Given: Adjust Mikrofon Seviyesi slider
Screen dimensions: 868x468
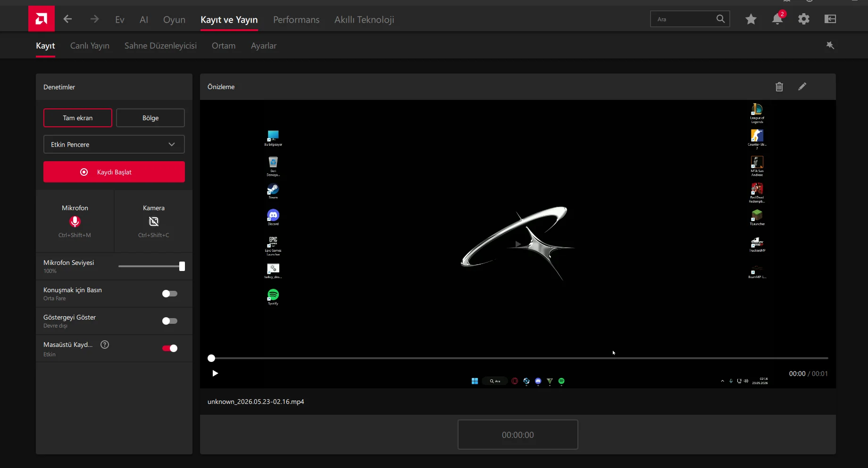Looking at the screenshot, I should (182, 266).
